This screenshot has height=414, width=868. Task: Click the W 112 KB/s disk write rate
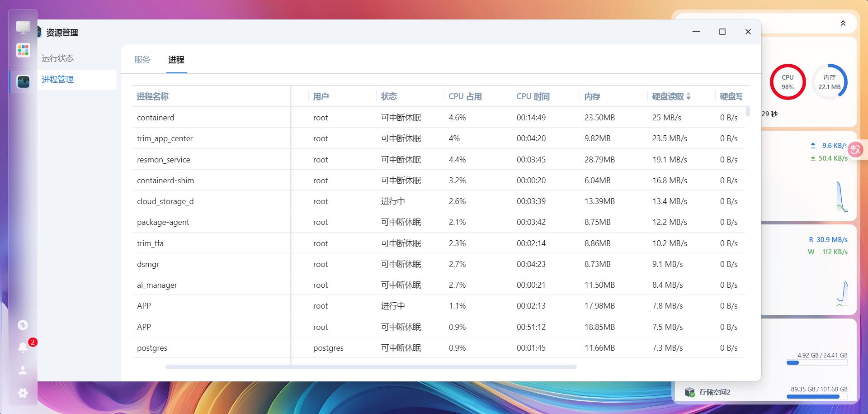[x=828, y=252]
